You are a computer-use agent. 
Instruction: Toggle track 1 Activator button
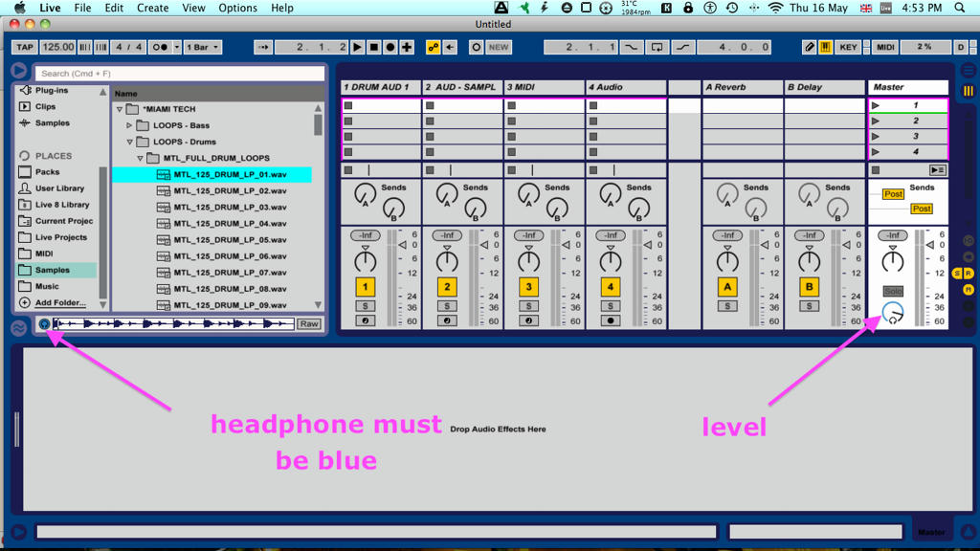365,287
